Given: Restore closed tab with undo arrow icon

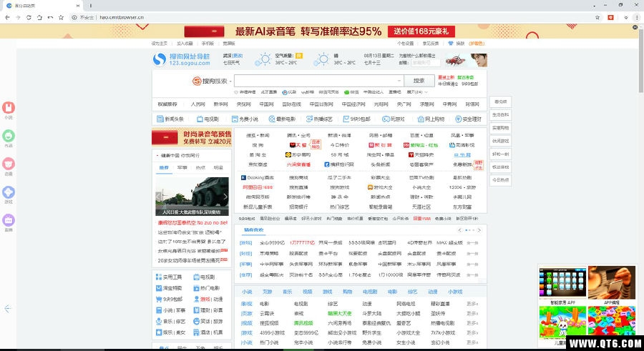Looking at the screenshot, I should [x=50, y=18].
